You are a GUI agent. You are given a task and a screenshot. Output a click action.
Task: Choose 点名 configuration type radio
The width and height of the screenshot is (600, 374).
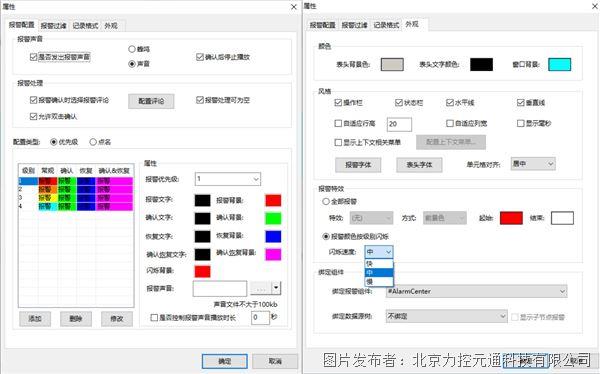click(x=93, y=142)
